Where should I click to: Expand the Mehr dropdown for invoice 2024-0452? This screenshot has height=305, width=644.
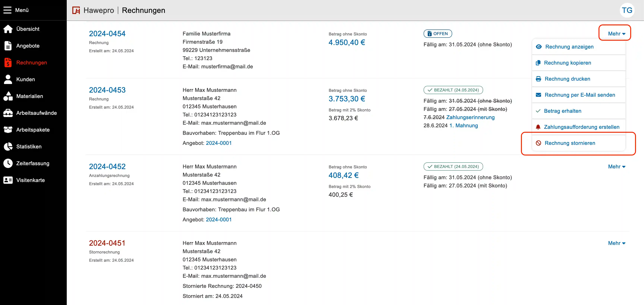[617, 167]
